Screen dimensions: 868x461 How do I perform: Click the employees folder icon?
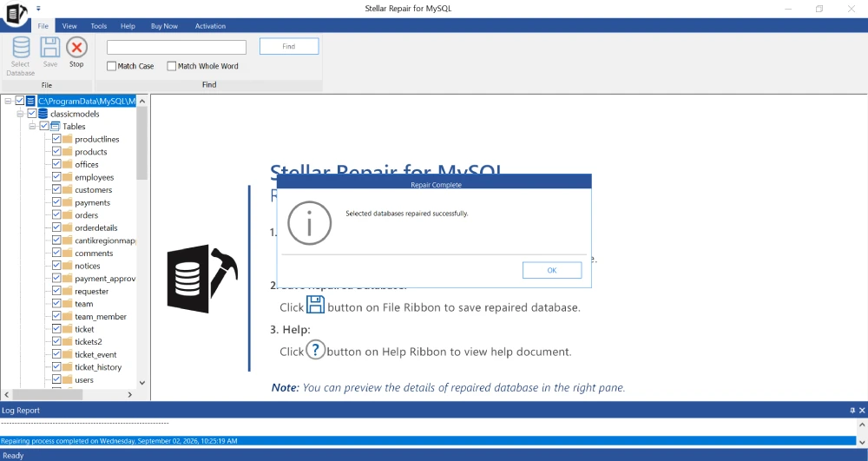[68, 176]
